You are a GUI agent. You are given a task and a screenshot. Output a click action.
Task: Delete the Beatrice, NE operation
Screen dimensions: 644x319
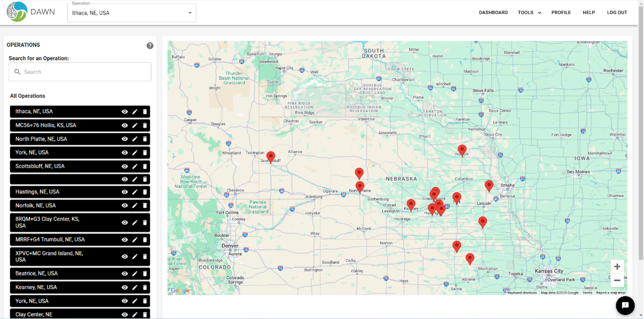coord(145,273)
